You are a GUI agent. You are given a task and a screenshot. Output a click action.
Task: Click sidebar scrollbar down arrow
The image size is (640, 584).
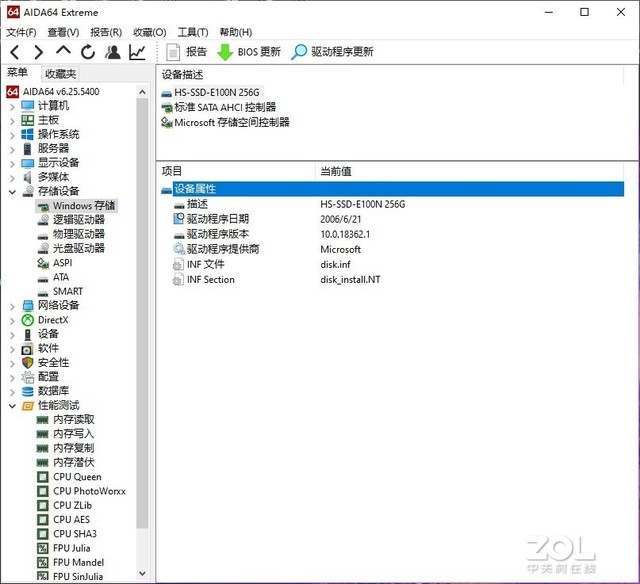click(x=142, y=573)
